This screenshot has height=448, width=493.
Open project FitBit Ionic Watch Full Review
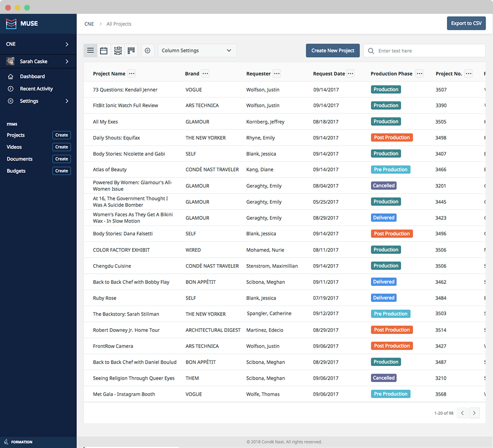pos(125,106)
